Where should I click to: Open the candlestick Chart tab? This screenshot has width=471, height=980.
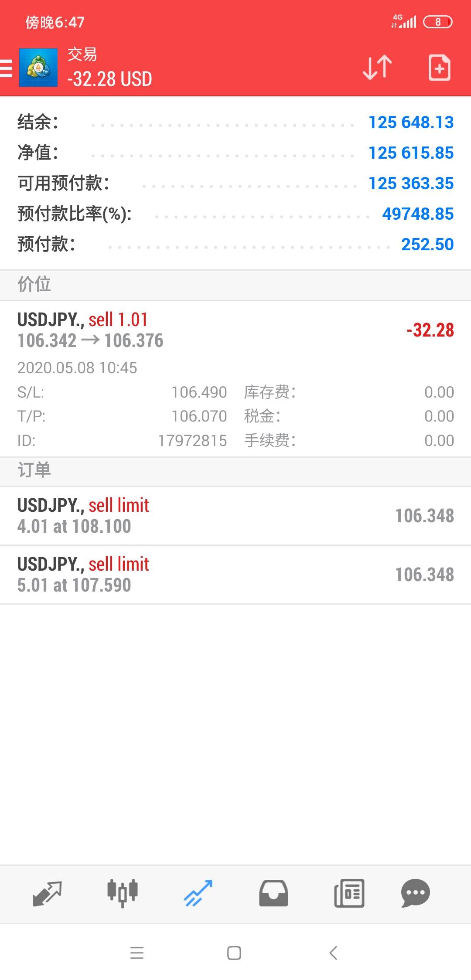click(123, 893)
